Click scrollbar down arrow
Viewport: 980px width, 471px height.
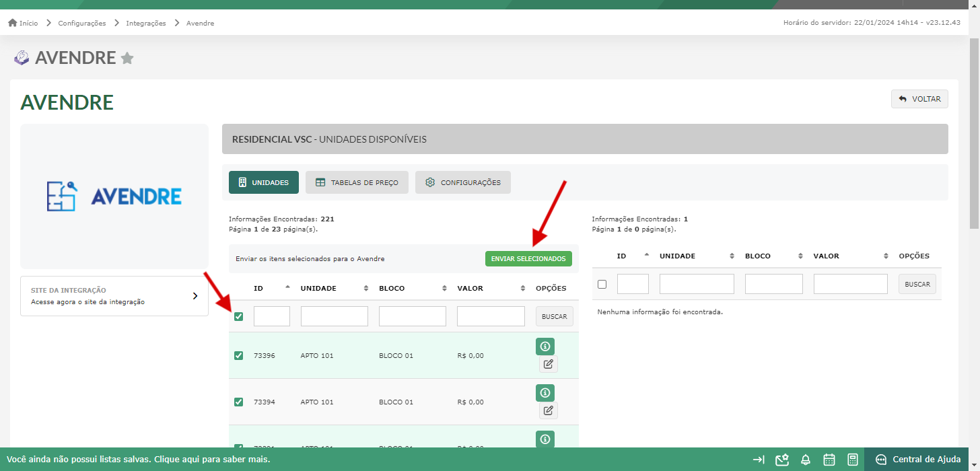coord(974,465)
